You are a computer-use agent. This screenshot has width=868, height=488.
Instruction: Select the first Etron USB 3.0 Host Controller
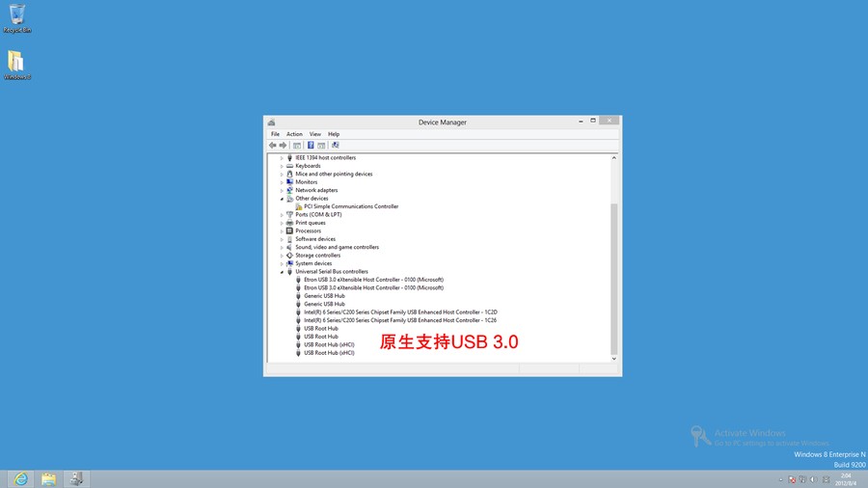[x=373, y=280]
